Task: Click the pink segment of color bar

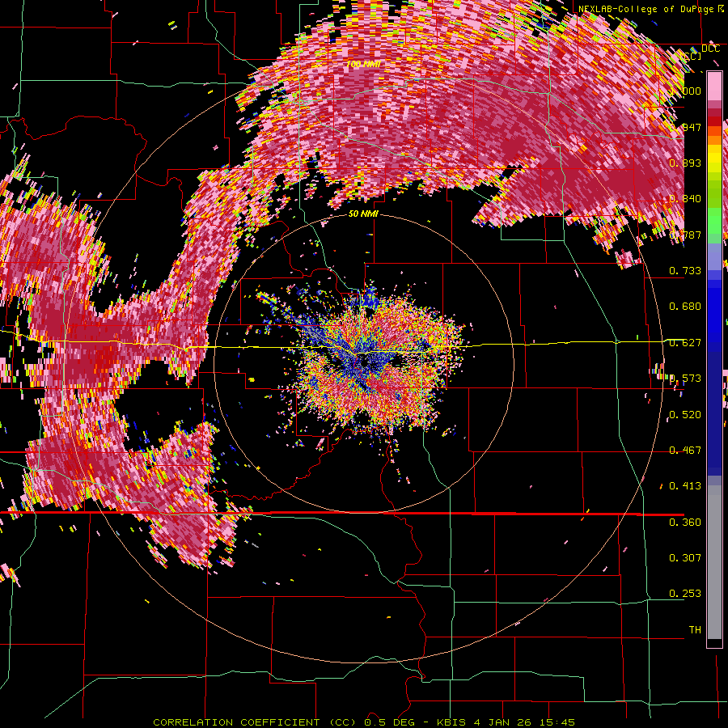Action: point(714,86)
